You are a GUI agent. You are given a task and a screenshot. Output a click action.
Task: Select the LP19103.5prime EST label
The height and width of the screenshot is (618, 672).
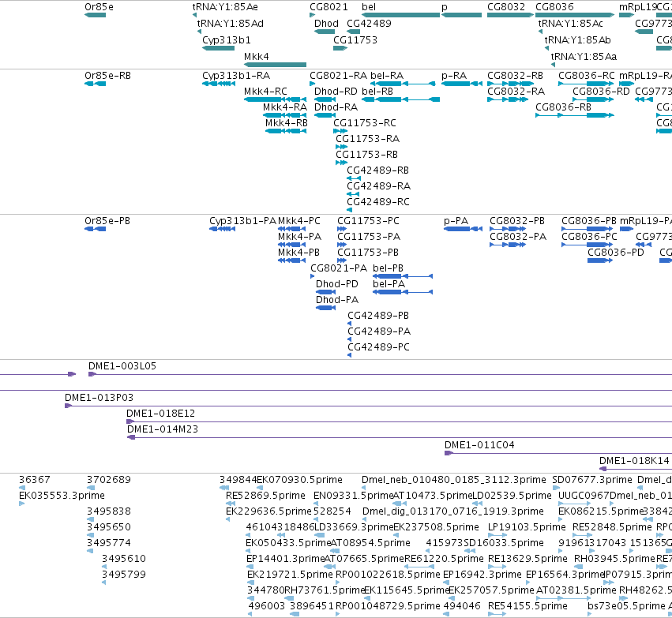(527, 526)
